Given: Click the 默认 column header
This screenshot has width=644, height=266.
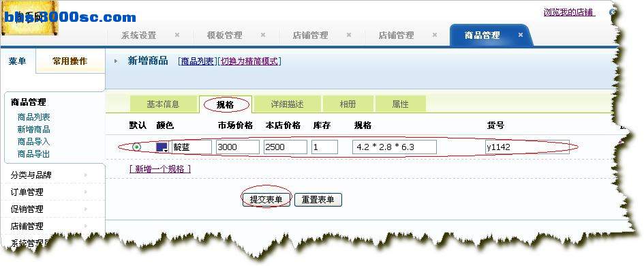Looking at the screenshot, I should (138, 125).
